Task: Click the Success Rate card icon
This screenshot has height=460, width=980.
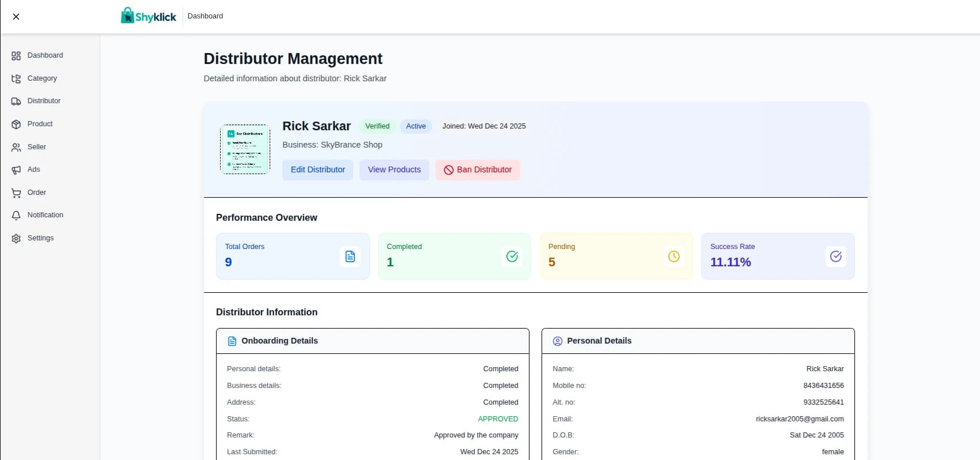Action: 835,257
